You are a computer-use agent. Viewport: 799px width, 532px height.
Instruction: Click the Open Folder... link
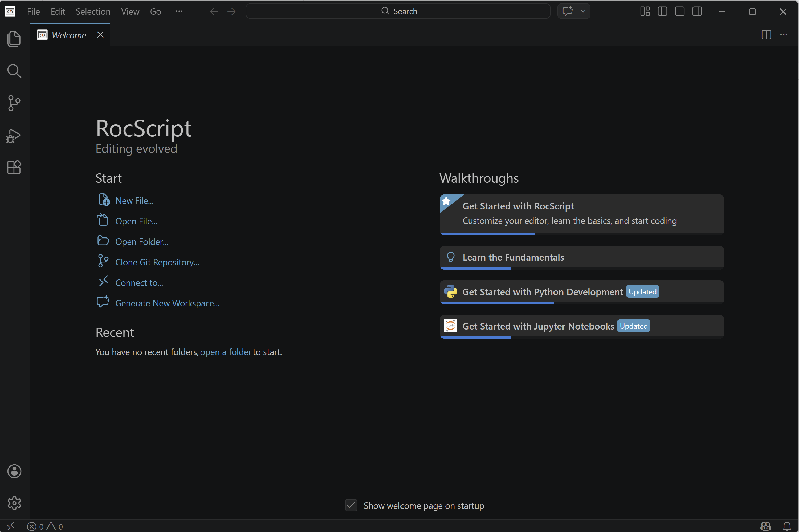tap(142, 242)
